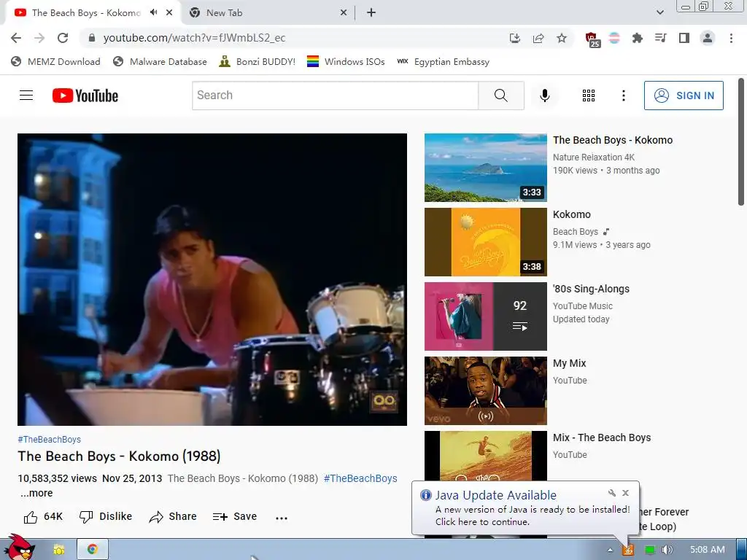Viewport: 747px width, 560px height.
Task: Open the My Mix thumbnail
Action: click(485, 391)
